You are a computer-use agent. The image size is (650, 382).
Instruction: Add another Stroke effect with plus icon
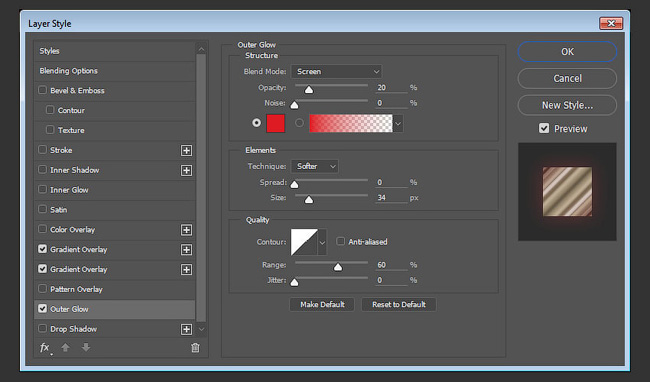click(187, 150)
